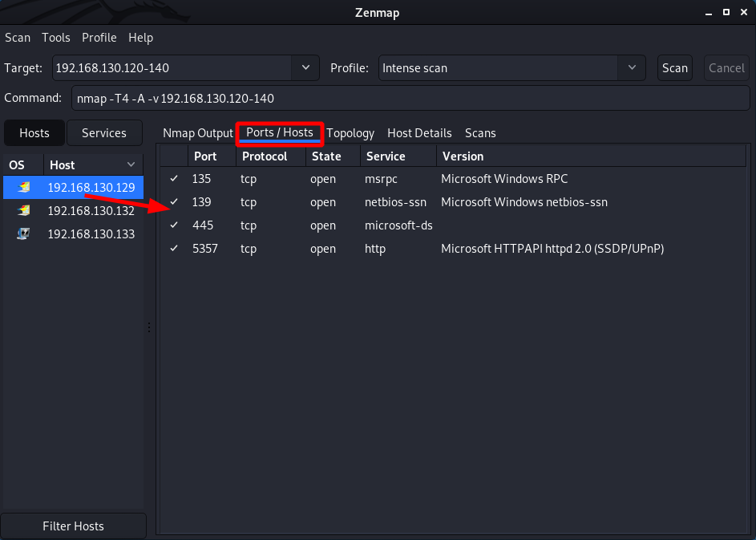Click the OS icon for host 192.168.130.129
756x540 pixels.
tap(23, 187)
